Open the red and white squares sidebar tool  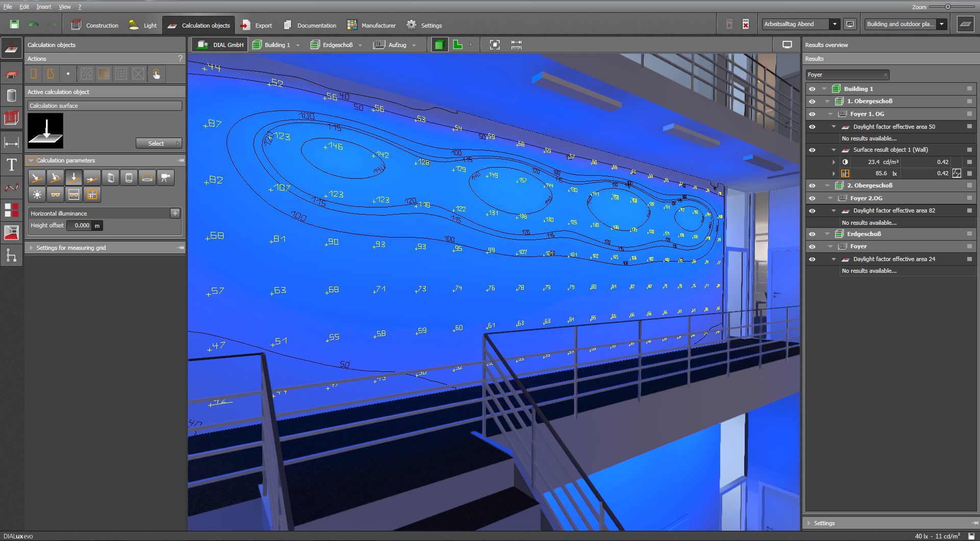pos(11,210)
